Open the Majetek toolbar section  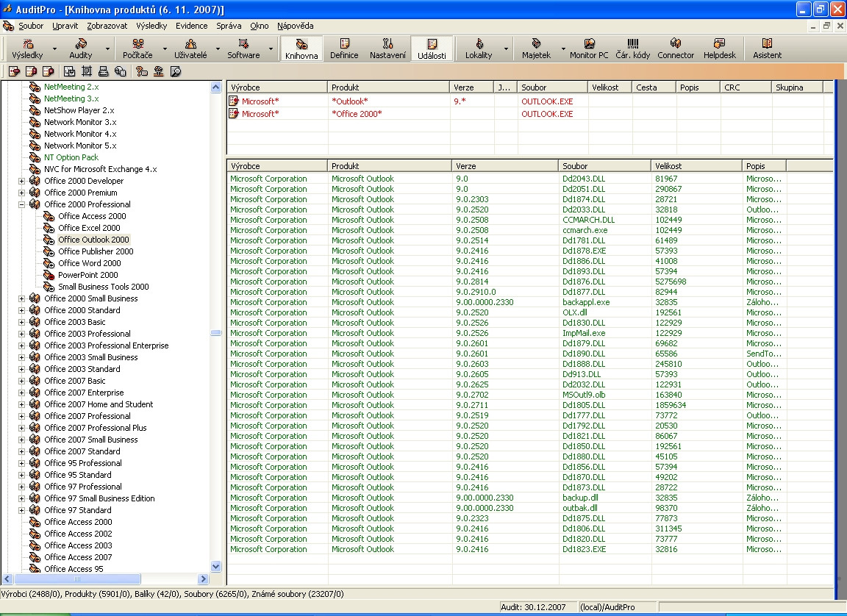click(536, 49)
